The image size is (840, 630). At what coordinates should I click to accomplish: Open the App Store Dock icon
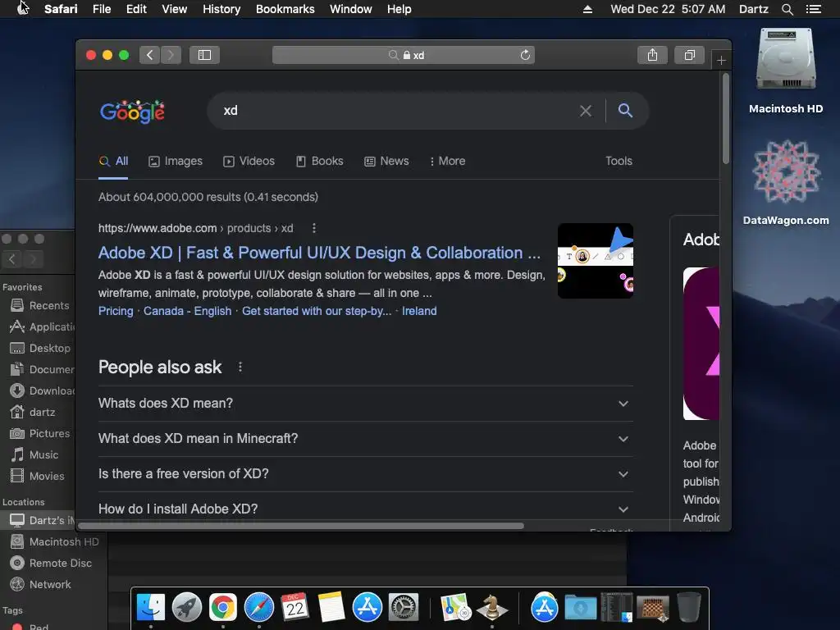(x=367, y=607)
